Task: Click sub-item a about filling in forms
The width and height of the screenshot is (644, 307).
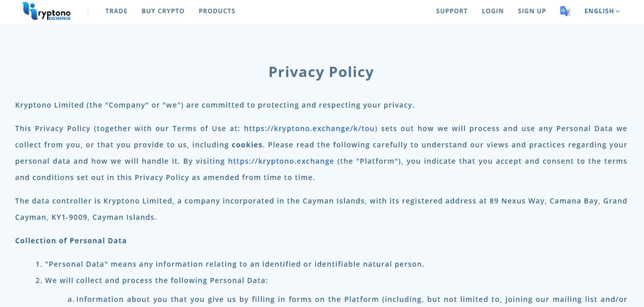Action: point(347,299)
